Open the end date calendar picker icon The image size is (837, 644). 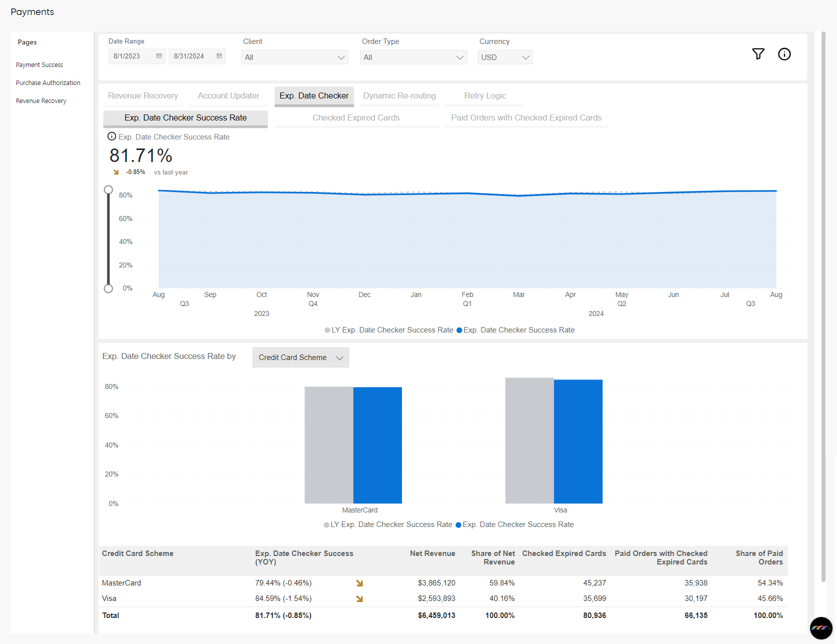[x=219, y=56]
